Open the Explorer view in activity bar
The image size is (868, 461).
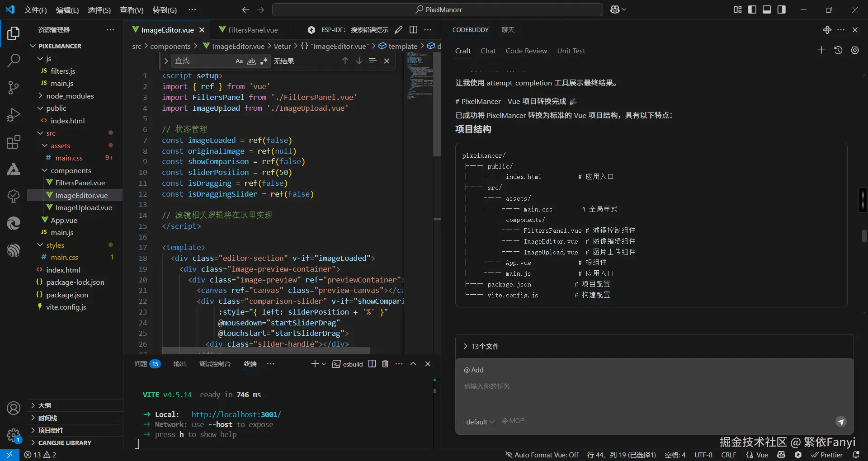tap(14, 33)
